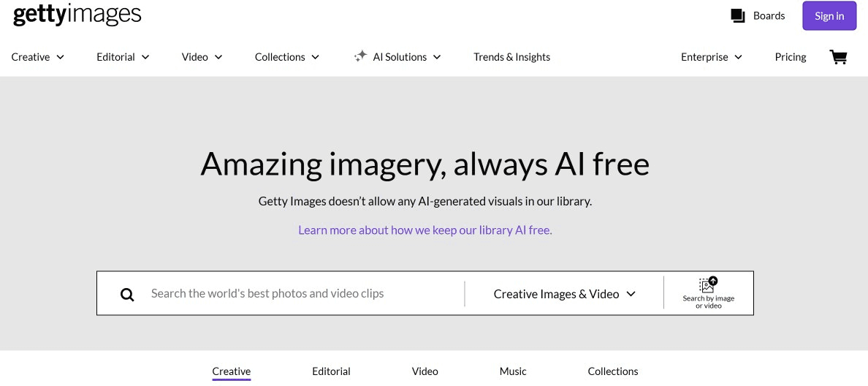Open the shopping cart icon
This screenshot has height=386, width=868.
coord(838,57)
